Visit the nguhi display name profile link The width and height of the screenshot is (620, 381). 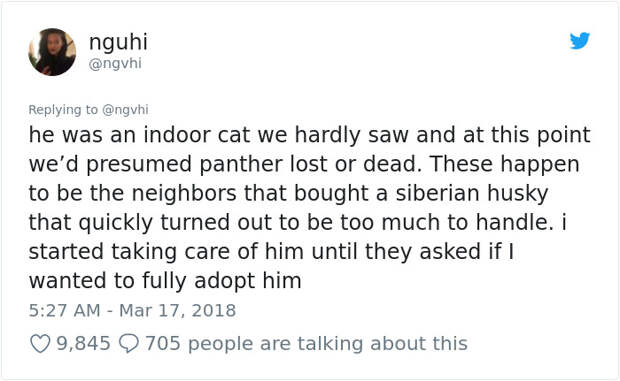[x=118, y=42]
